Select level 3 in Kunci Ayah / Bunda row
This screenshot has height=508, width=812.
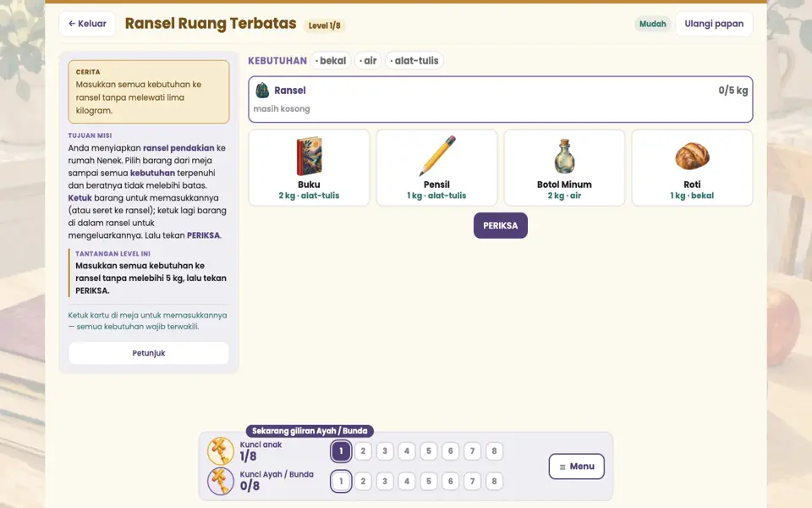point(385,481)
